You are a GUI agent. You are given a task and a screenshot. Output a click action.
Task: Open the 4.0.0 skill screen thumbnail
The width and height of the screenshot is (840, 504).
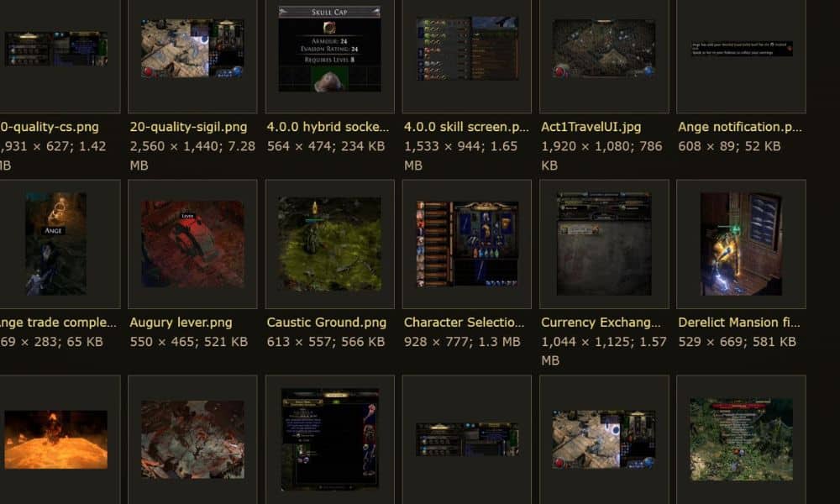point(467,49)
